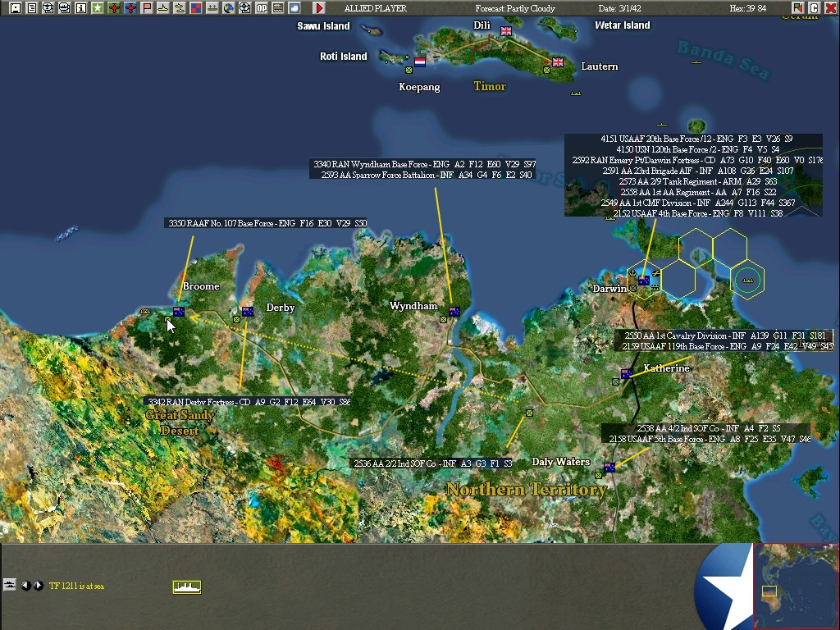Click the orange flag toolbar icon
The height and width of the screenshot is (630, 840).
[146, 8]
